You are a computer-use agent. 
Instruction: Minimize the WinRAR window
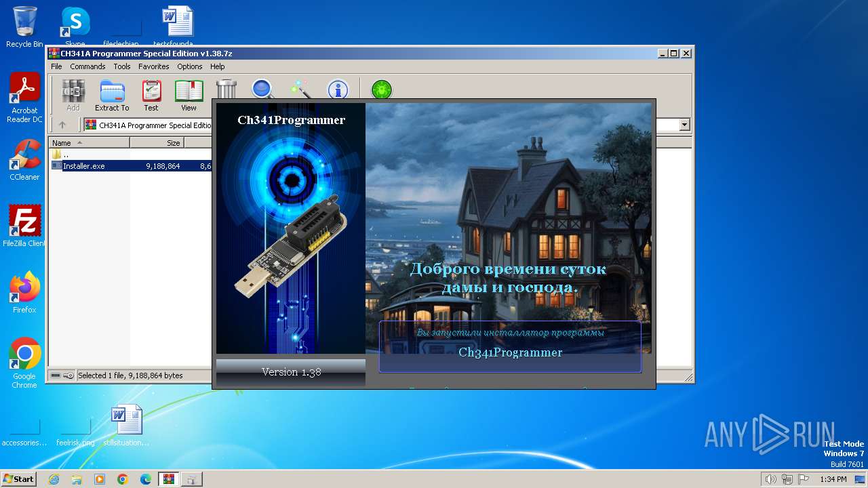pyautogui.click(x=662, y=53)
